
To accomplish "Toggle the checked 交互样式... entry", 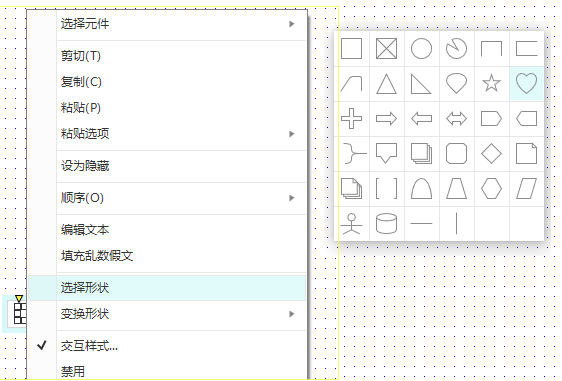I will pos(167,346).
